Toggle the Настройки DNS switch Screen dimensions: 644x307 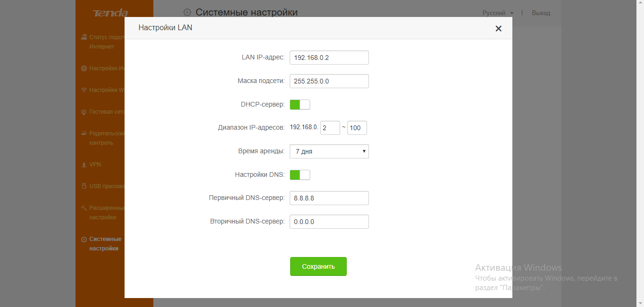click(300, 175)
